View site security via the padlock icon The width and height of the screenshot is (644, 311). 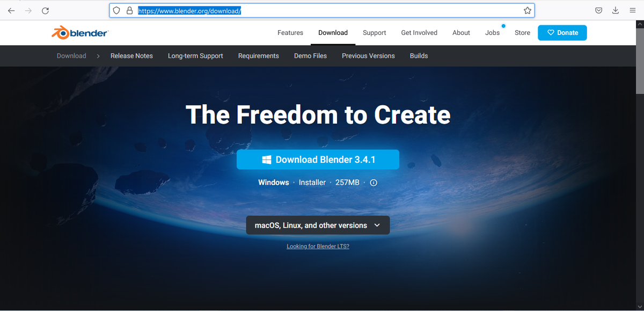point(129,11)
